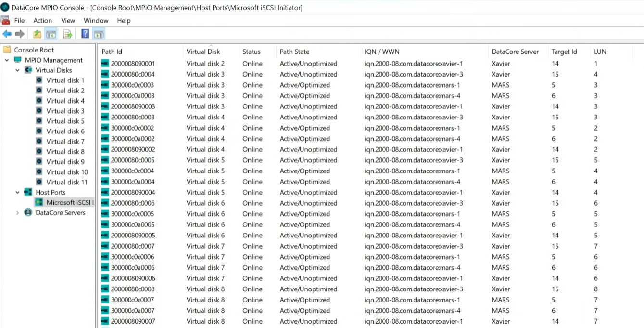Click the Export List toolbar icon
Viewport: 644px width, 328px height.
68,34
